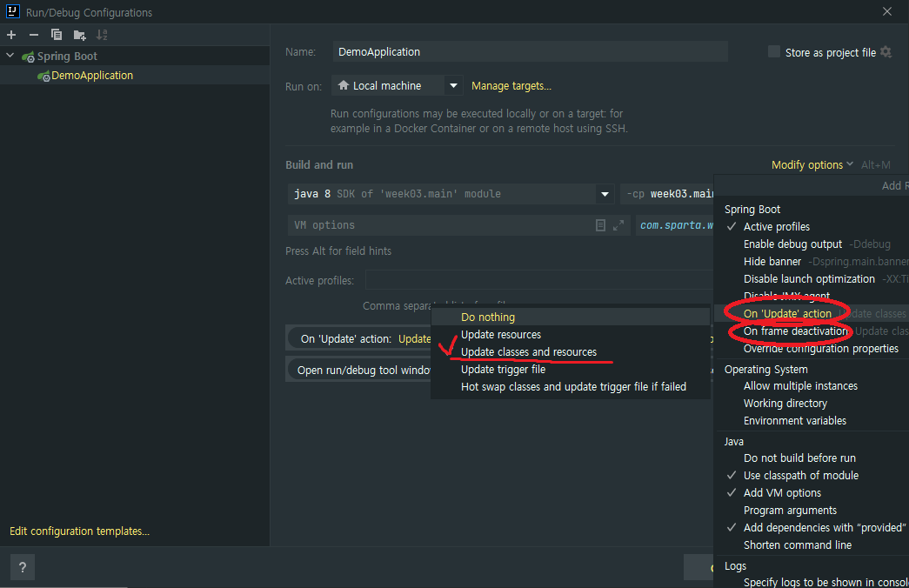Click the Active profiles input field
This screenshot has width=909, height=588.
[x=539, y=281]
